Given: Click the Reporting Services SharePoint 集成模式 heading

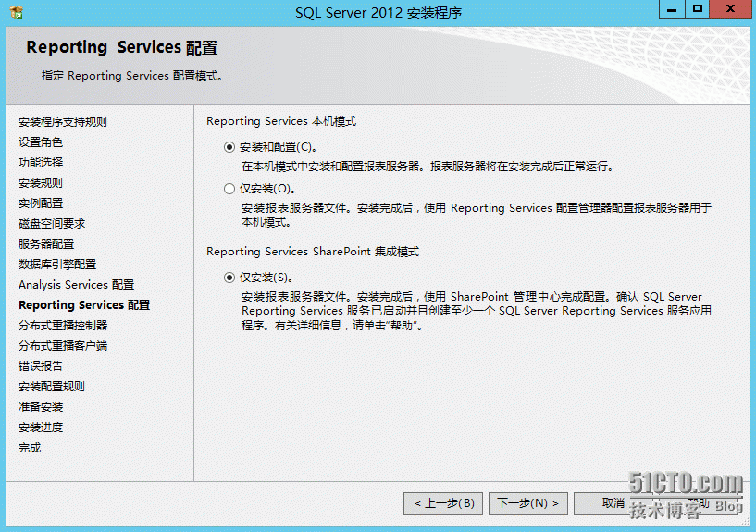Looking at the screenshot, I should point(313,252).
